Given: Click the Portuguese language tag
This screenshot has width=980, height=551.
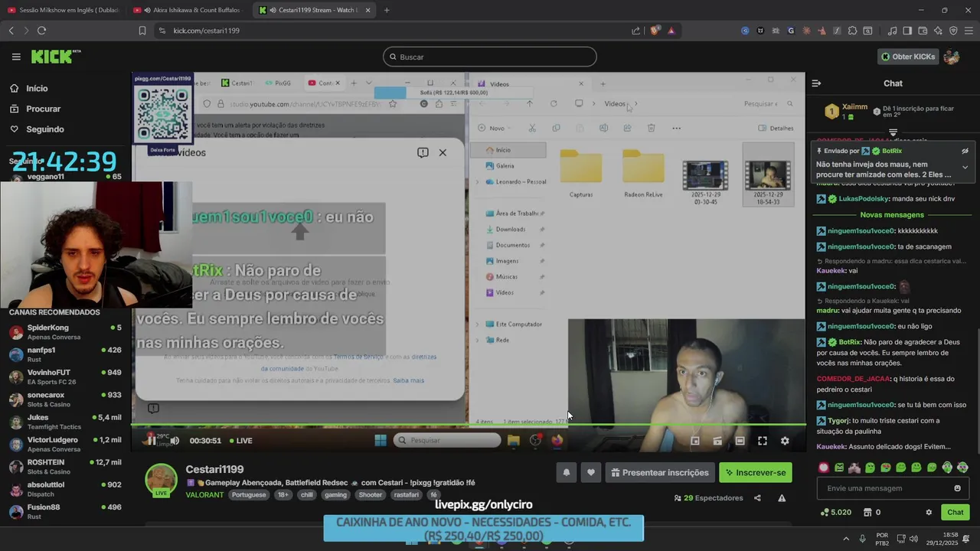Looking at the screenshot, I should point(249,495).
